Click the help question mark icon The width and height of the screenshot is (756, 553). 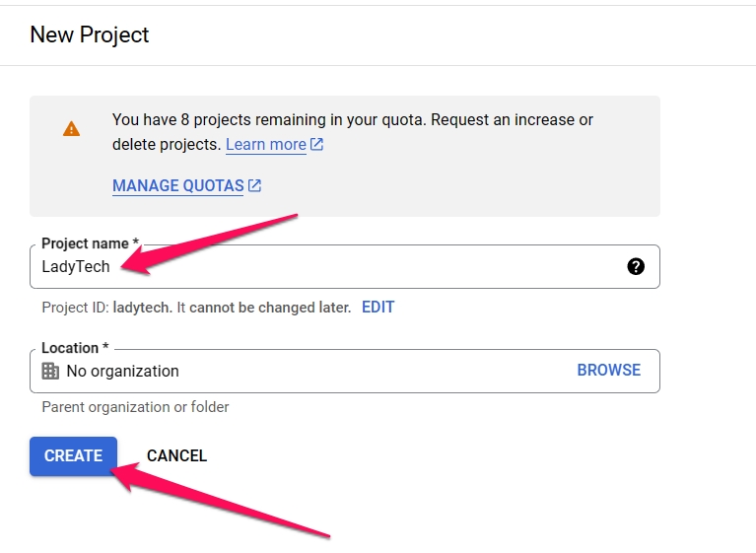(x=636, y=266)
